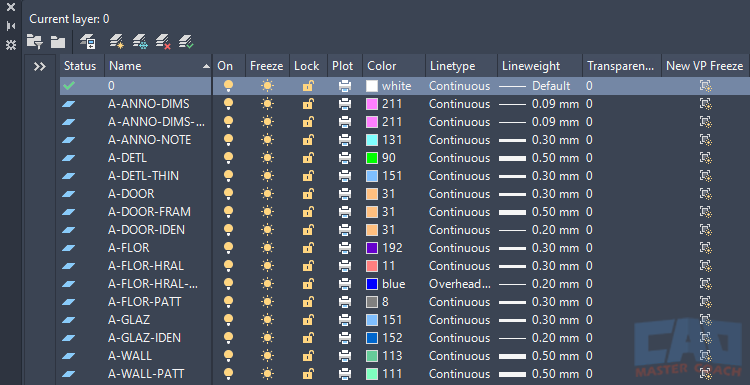Toggle plot icon for A-GLAZ layer

click(345, 319)
